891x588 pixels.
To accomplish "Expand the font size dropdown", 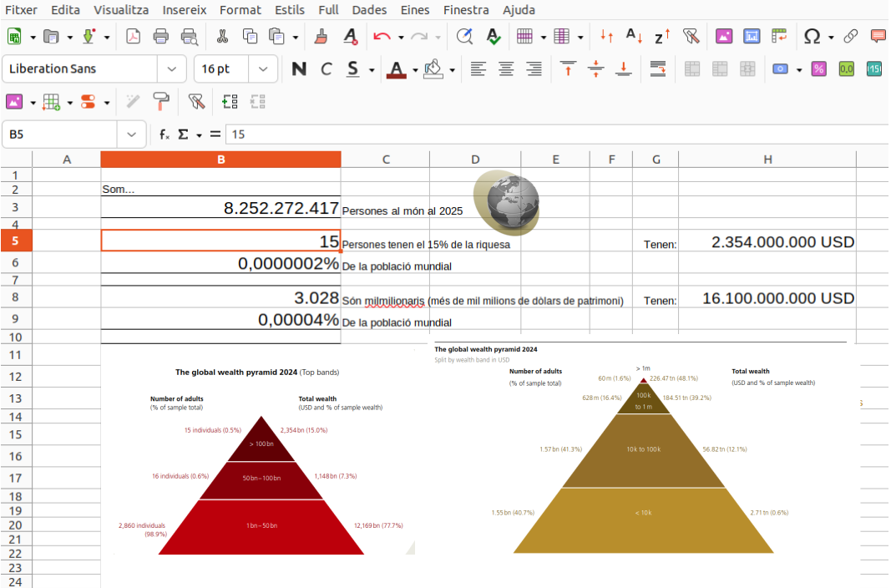I will [263, 69].
